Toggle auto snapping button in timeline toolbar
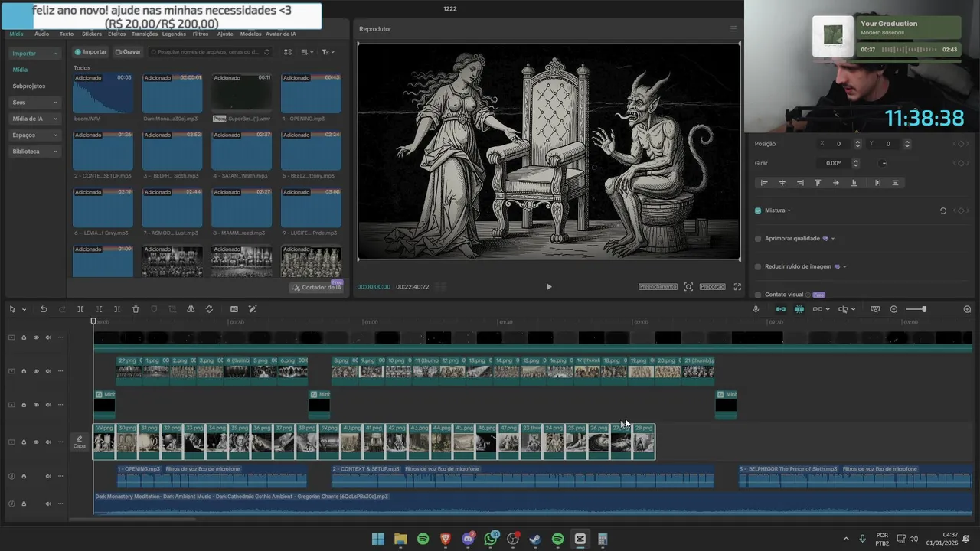This screenshot has width=980, height=551. coord(799,309)
